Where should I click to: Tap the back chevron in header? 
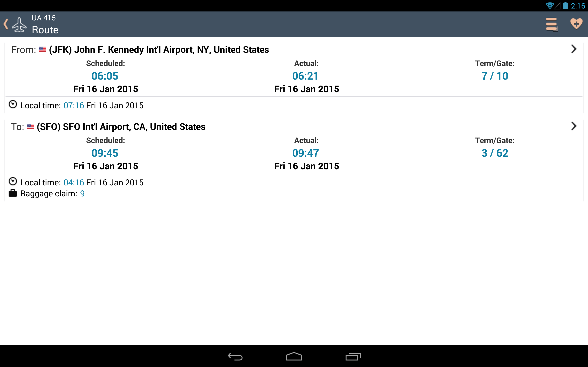6,24
